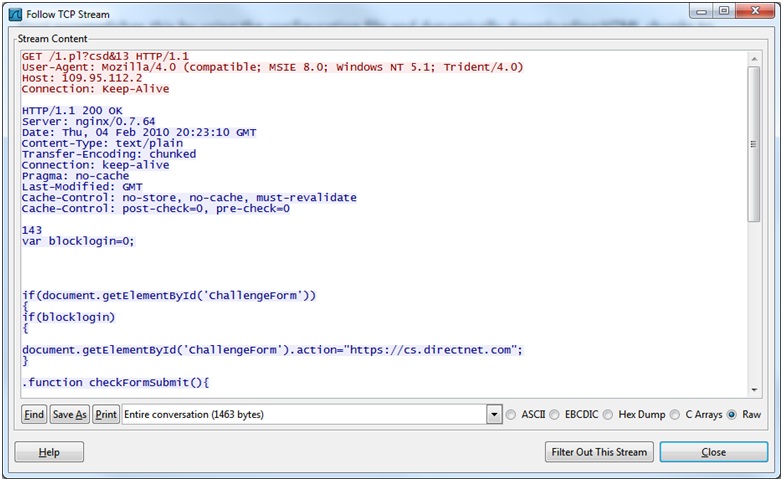Click the stream content scrollbar thumb
Screen dimensions: 783x481
point(754,144)
